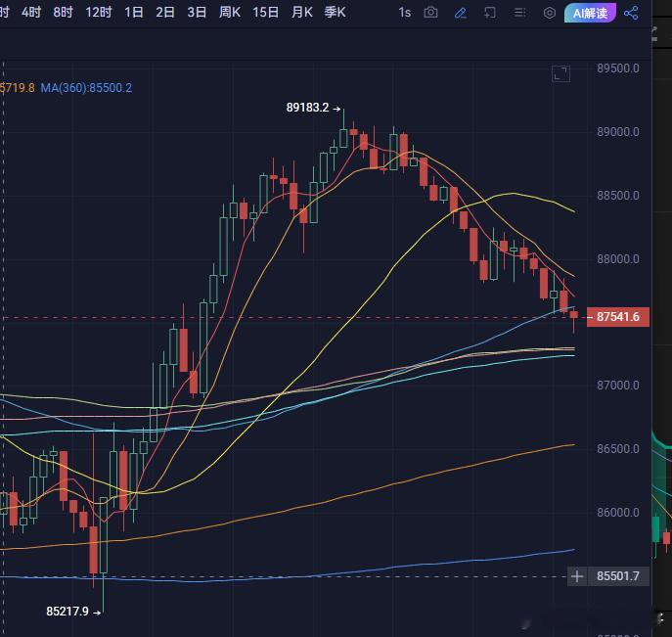Switch chart to 8时 timeframe
Screen dimensions: 672x637
point(63,12)
